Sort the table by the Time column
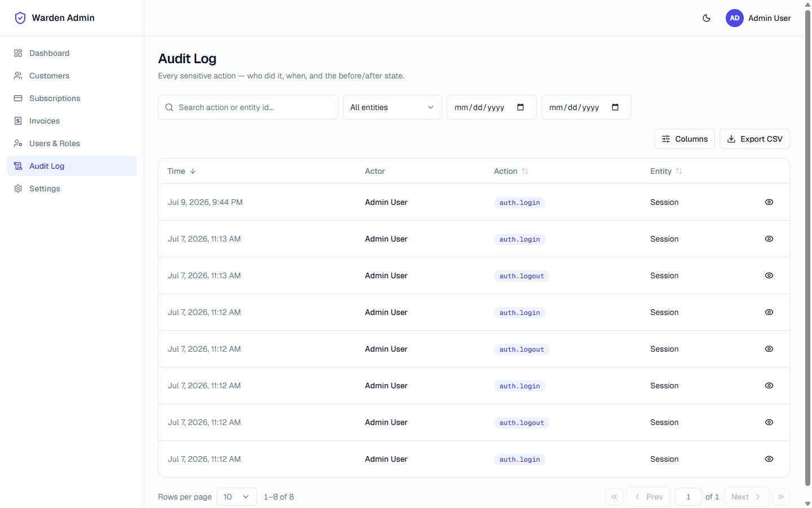Screen dimensions: 812x508 (182, 171)
